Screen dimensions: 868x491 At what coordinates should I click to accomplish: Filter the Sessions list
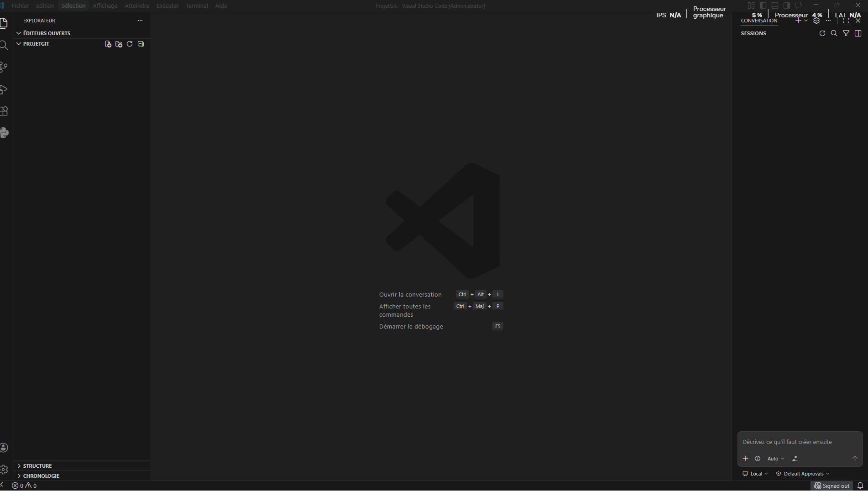(x=846, y=33)
